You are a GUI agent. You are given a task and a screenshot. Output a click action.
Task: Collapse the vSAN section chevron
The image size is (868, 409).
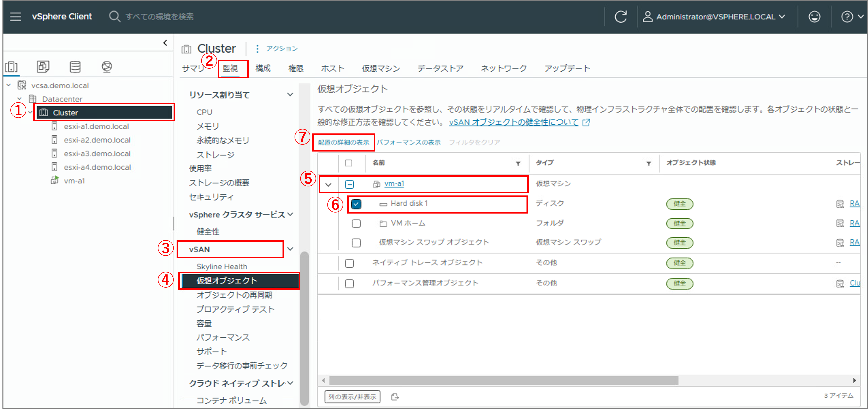[x=290, y=249]
